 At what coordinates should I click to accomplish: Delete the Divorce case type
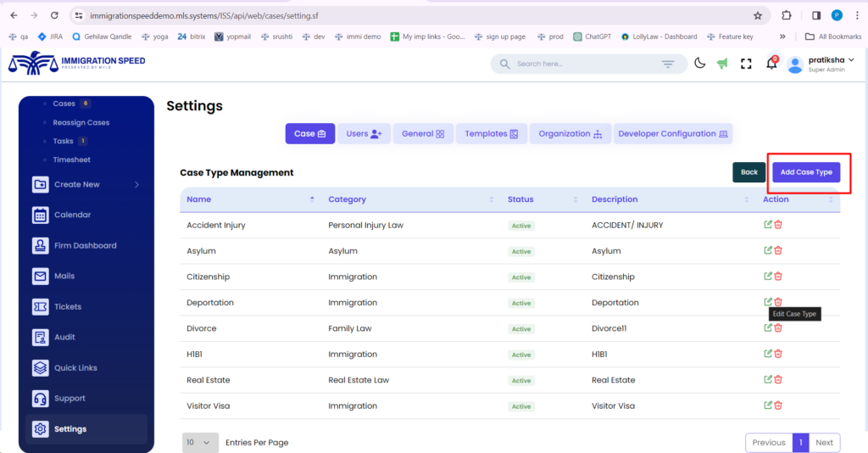tap(778, 327)
